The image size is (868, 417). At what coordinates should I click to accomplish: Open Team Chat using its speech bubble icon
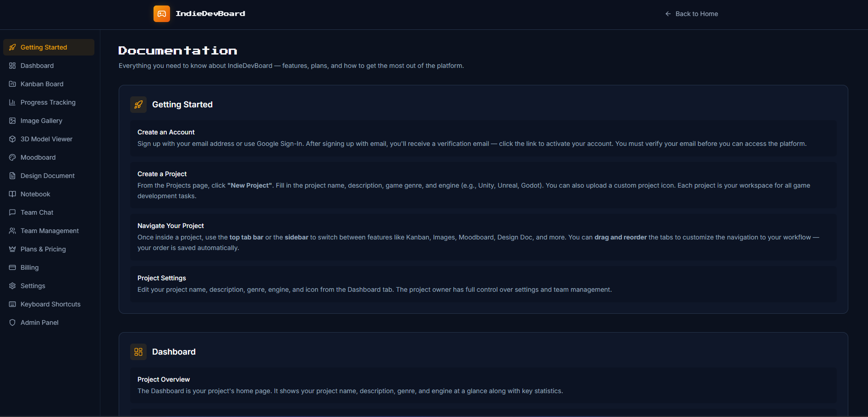tap(12, 212)
